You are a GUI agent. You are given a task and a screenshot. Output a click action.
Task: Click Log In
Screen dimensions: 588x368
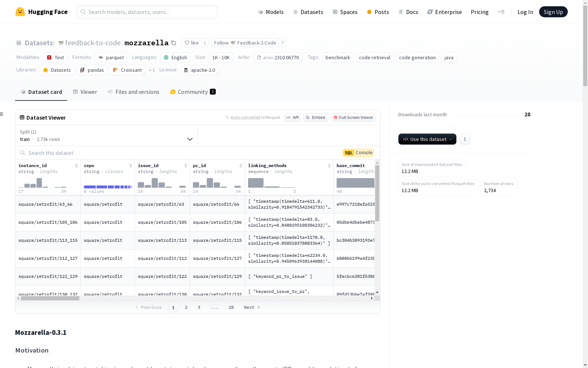point(525,12)
